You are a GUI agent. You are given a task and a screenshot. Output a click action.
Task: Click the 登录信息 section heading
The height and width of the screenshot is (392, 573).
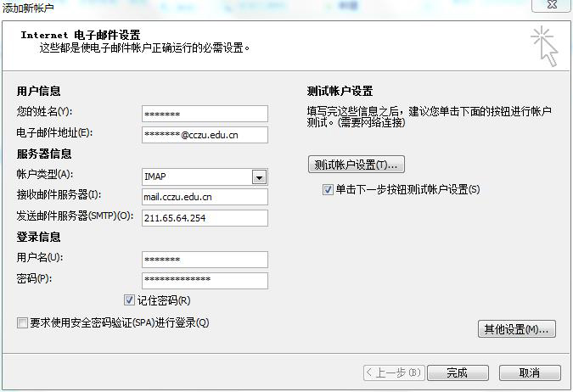[38, 237]
